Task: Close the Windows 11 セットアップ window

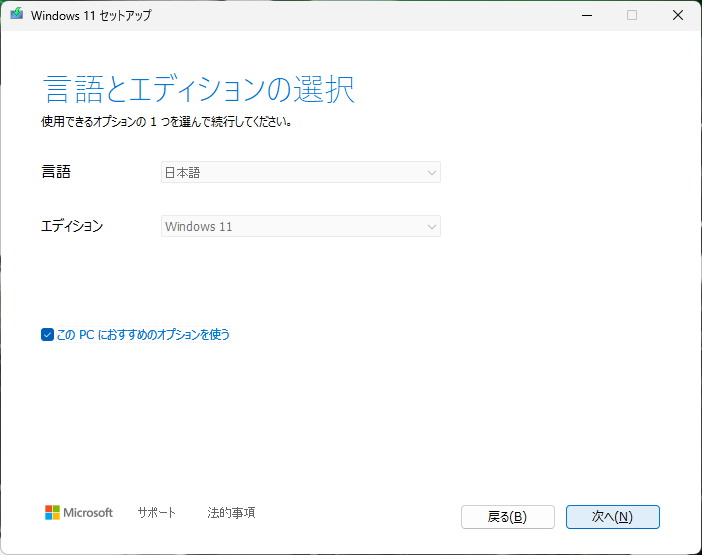Action: pos(678,15)
